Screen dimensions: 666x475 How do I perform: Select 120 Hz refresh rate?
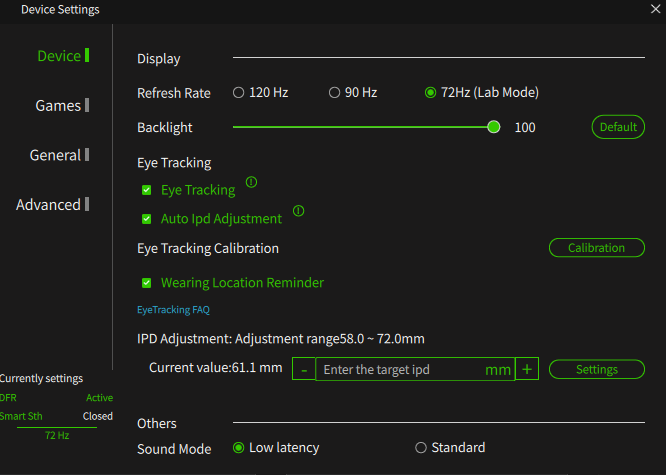(239, 93)
